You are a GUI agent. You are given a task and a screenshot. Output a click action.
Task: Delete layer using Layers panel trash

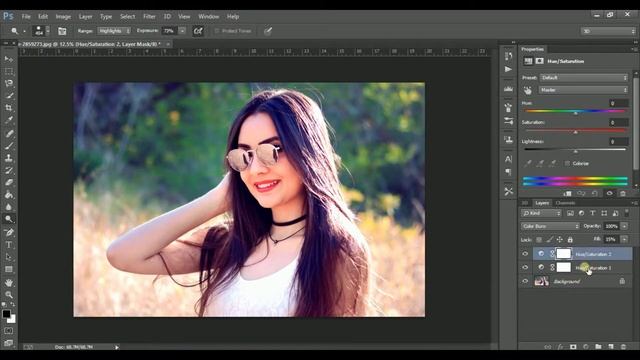pos(623,347)
